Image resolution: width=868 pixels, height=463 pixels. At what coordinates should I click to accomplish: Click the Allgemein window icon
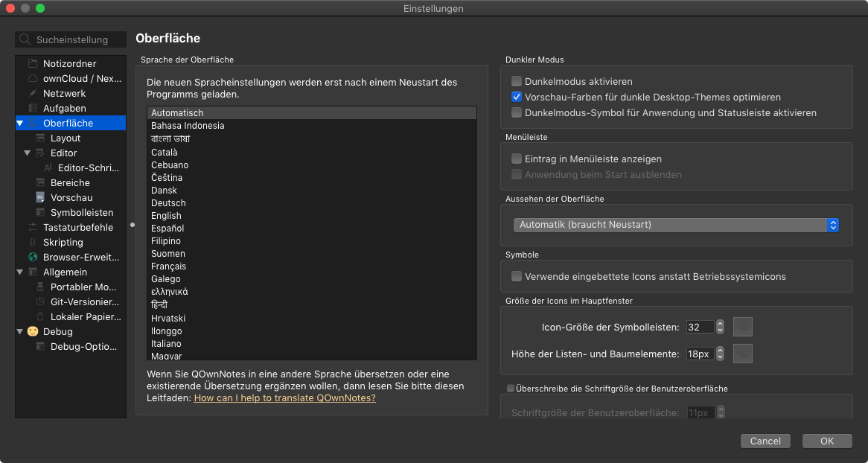(x=33, y=272)
